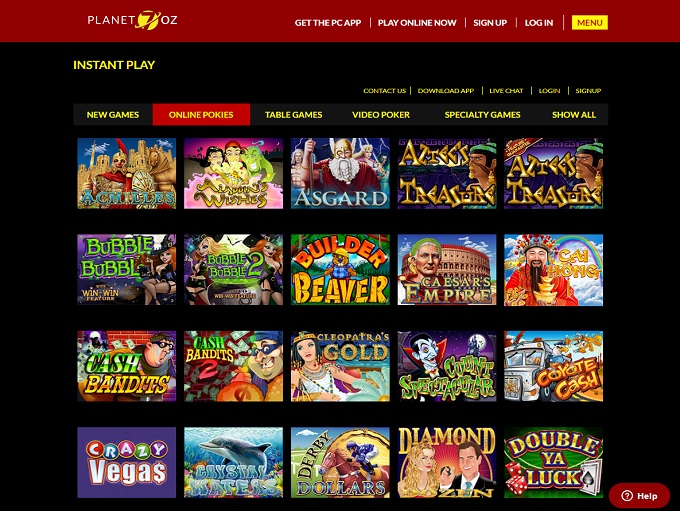Launch the Double Ya Luck game
Image resolution: width=680 pixels, height=511 pixels.
(553, 462)
